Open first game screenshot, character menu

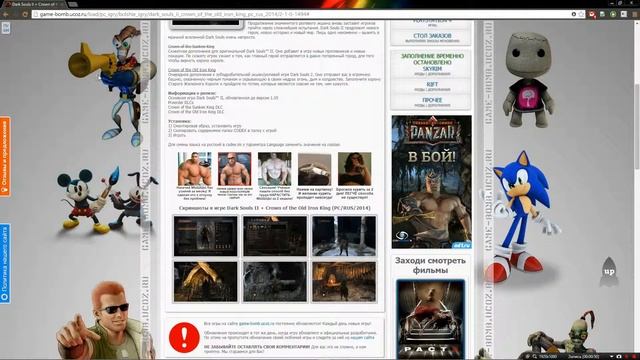pos(205,236)
